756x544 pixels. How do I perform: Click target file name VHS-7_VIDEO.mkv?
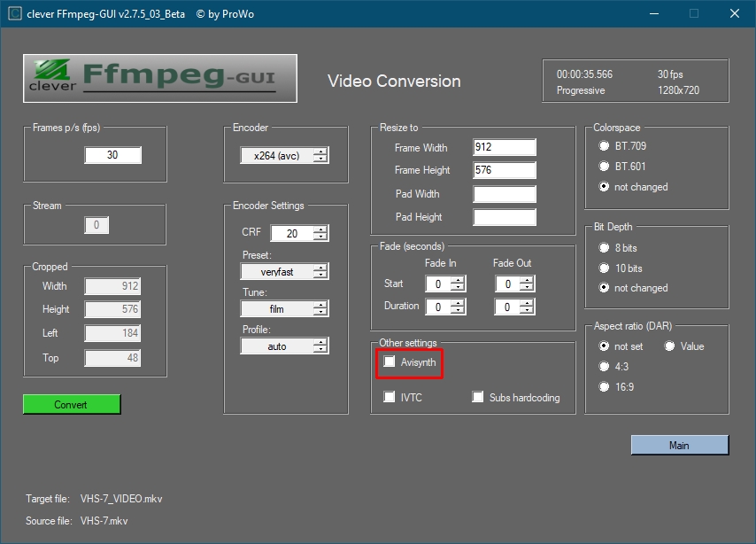121,499
